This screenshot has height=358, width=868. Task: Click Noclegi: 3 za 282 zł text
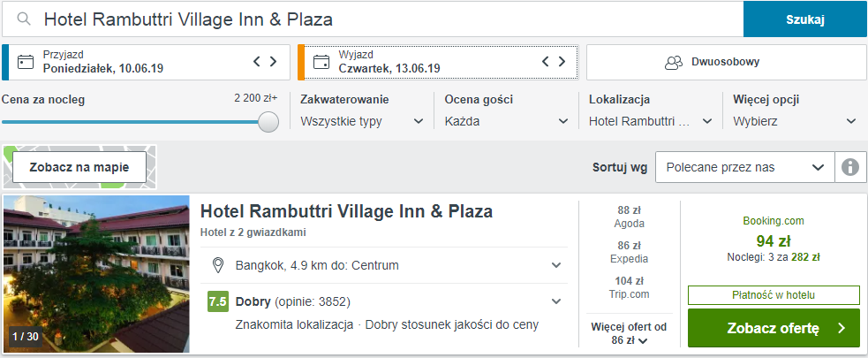tap(774, 257)
